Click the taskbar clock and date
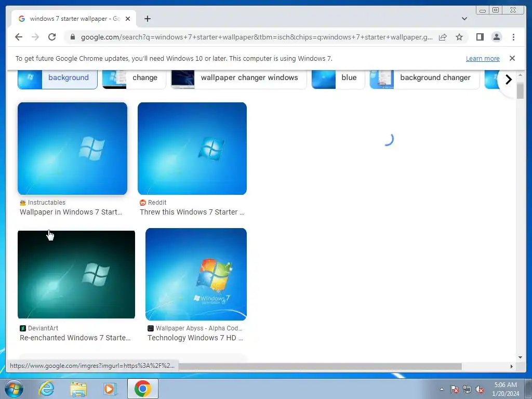This screenshot has height=399, width=532. pyautogui.click(x=506, y=389)
